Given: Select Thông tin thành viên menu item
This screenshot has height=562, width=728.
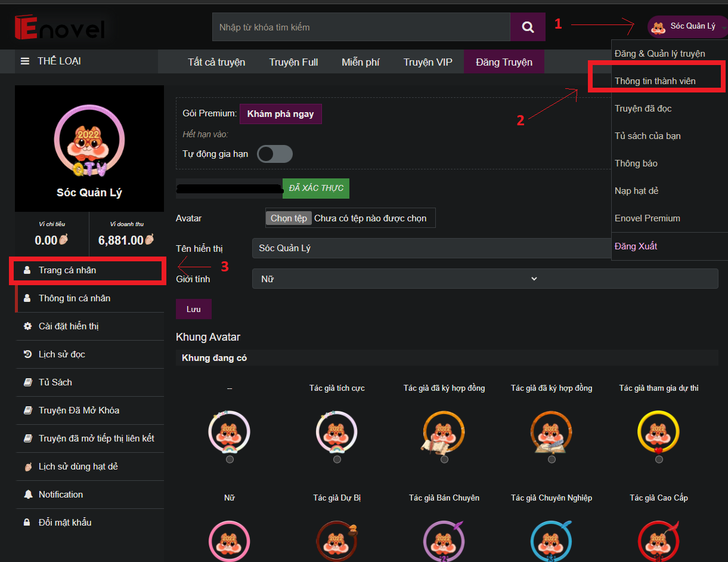Looking at the screenshot, I should (x=655, y=81).
